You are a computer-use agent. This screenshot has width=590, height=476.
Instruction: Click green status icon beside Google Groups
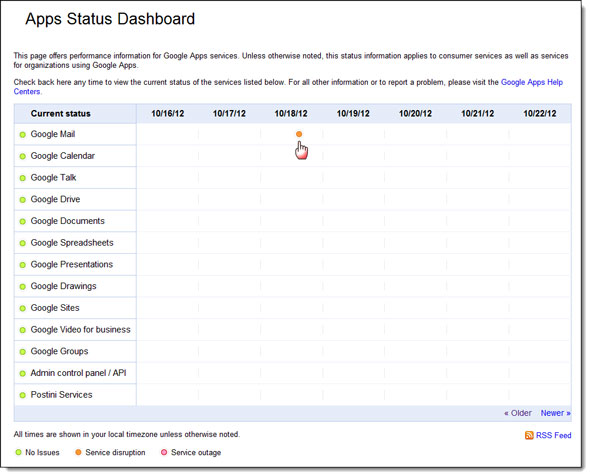point(23,352)
